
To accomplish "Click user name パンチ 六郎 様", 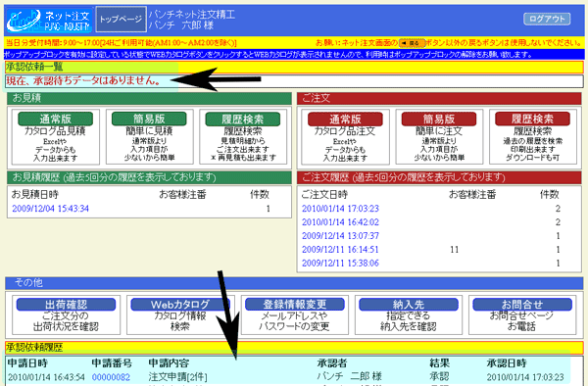I will coord(180,25).
